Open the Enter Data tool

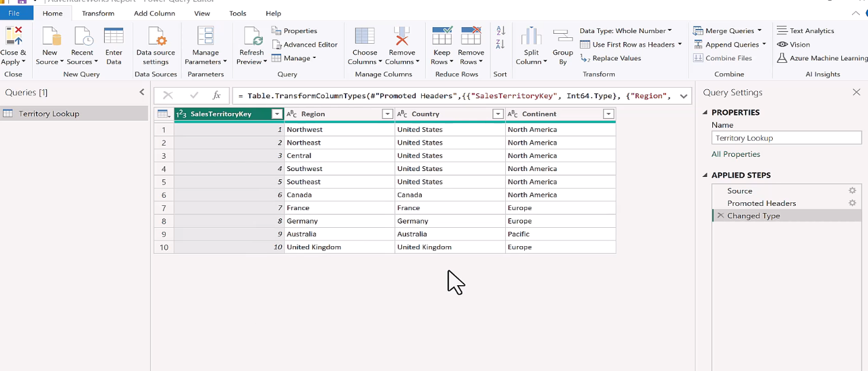pos(114,37)
